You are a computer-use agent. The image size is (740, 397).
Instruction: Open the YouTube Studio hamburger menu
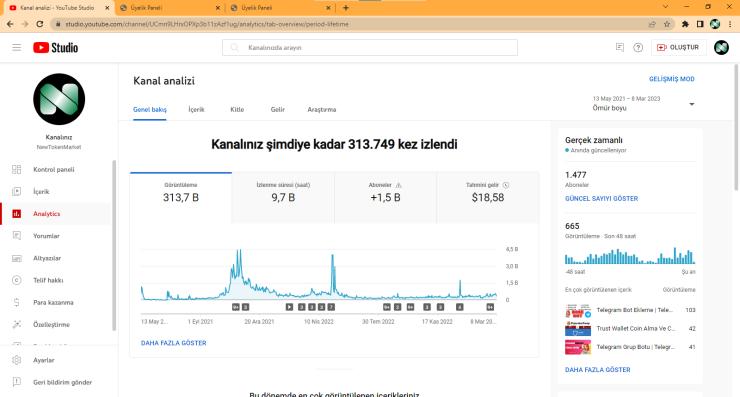click(x=17, y=47)
